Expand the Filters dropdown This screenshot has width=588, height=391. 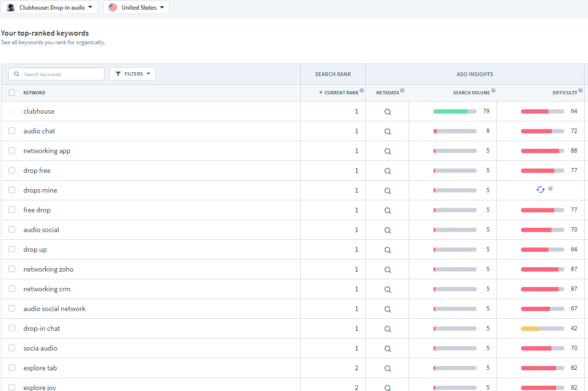133,74
